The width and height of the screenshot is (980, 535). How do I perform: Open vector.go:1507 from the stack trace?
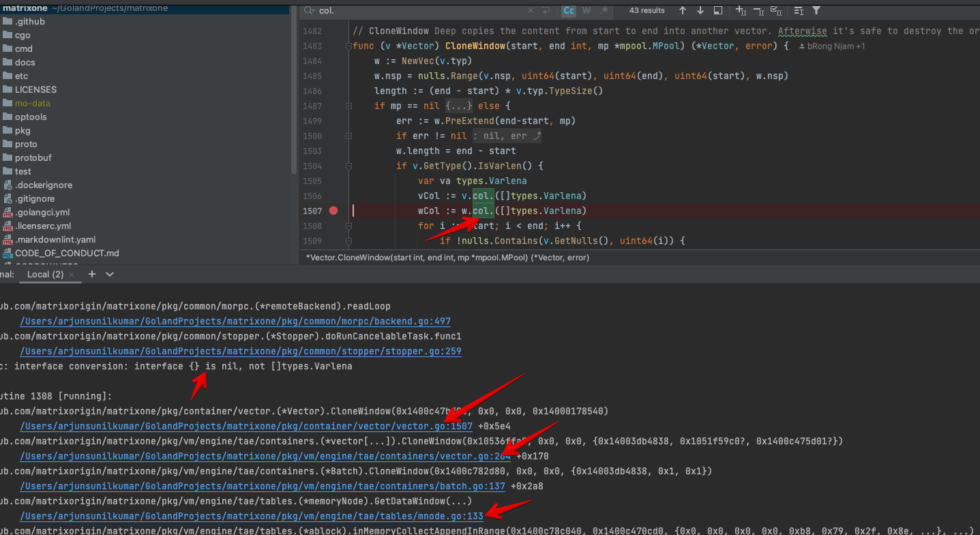[x=246, y=426]
